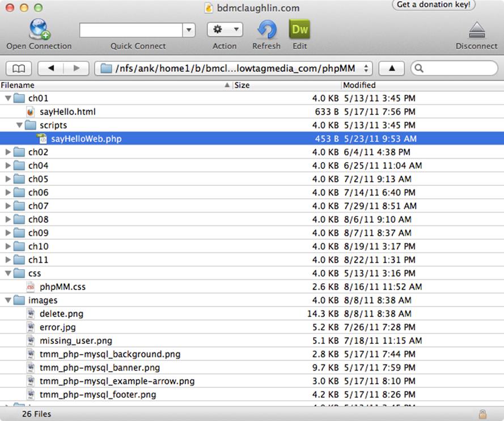This screenshot has width=504, height=421.
Task: Click the 26 Files status text
Action: click(x=37, y=414)
